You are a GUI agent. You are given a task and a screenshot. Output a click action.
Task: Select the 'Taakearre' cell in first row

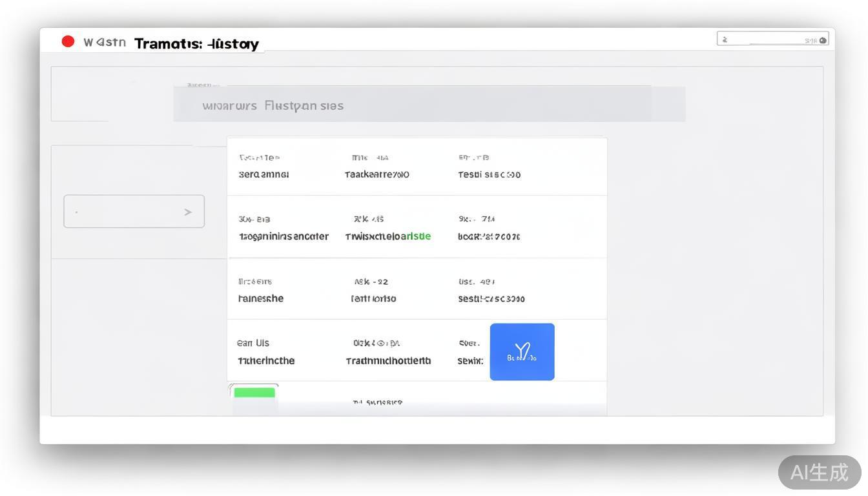377,174
